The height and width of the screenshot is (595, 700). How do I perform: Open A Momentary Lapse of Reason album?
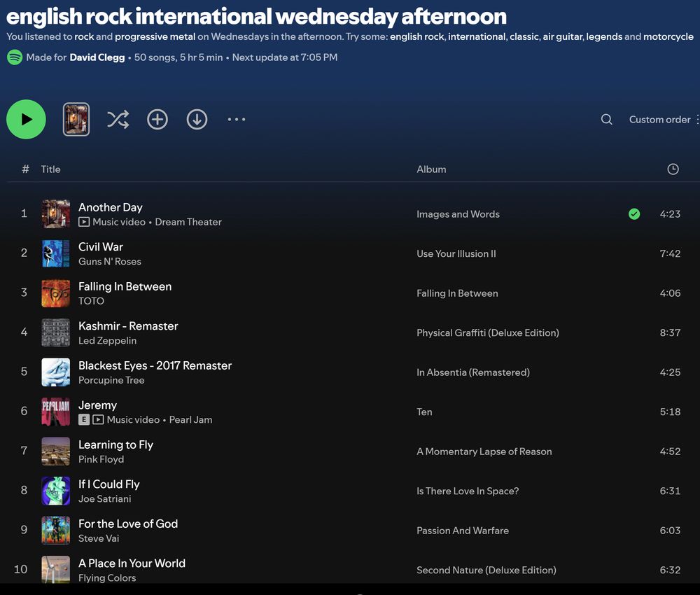[484, 451]
